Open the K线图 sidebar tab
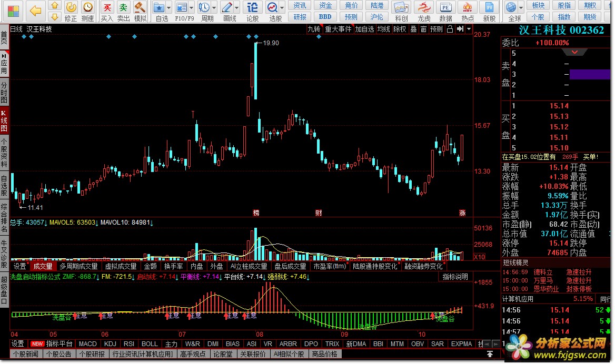This screenshot has height=364, width=615. (x=4, y=120)
